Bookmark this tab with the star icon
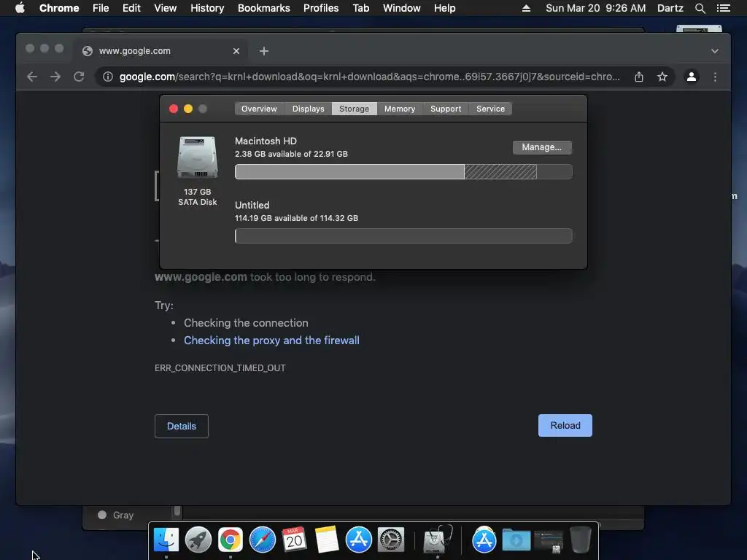The image size is (747, 560). [x=662, y=77]
